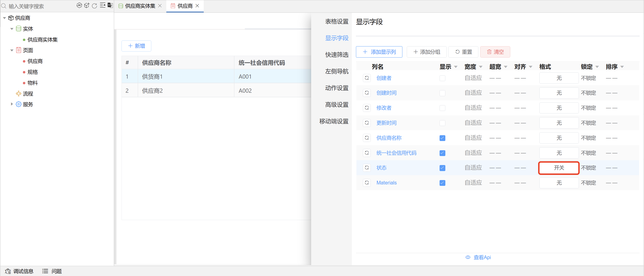Click the icon beside Materials column name
Image resolution: width=644 pixels, height=276 pixels.
tap(367, 183)
